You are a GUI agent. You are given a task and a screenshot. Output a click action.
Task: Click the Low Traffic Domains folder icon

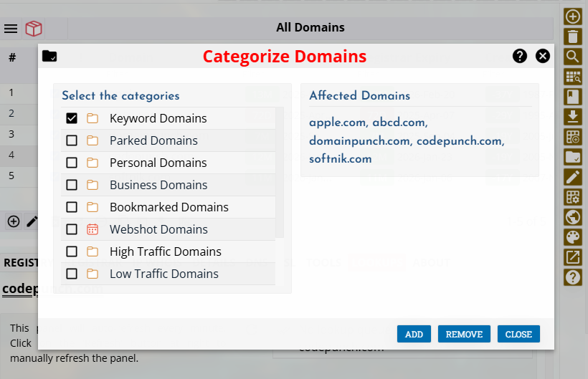pyautogui.click(x=93, y=274)
